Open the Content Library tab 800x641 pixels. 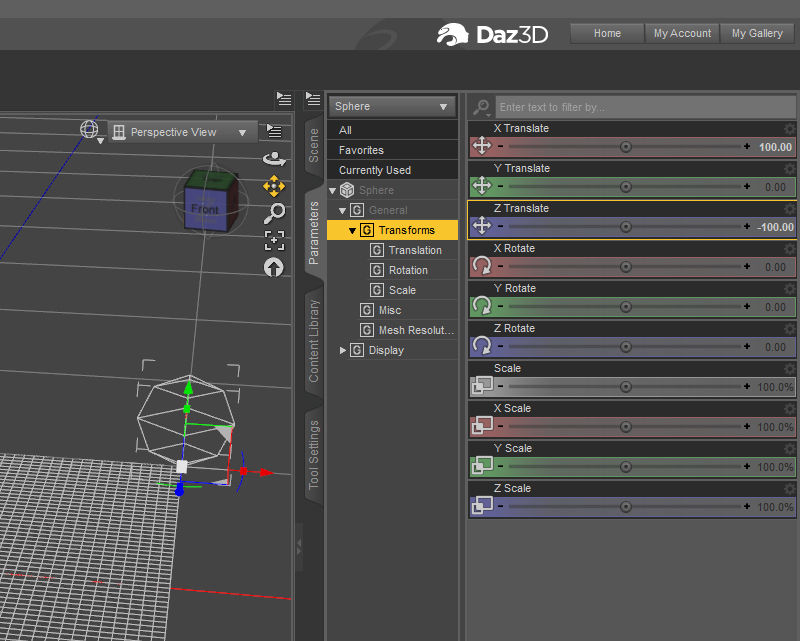314,340
